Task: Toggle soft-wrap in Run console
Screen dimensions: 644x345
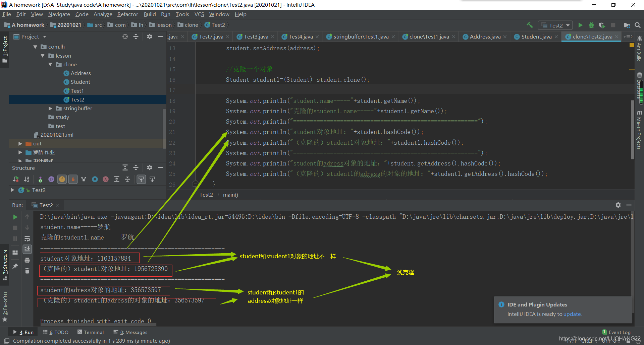Action: (27, 238)
